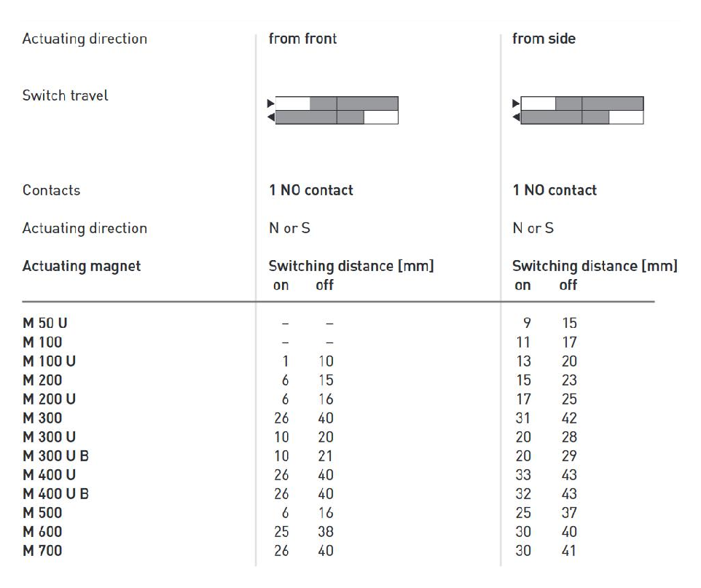Click "1 NO contact" in the from side column

(x=555, y=190)
